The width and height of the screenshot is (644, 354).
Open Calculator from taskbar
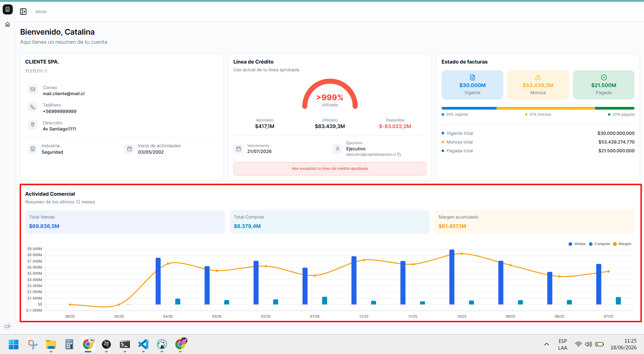pyautogui.click(x=69, y=344)
